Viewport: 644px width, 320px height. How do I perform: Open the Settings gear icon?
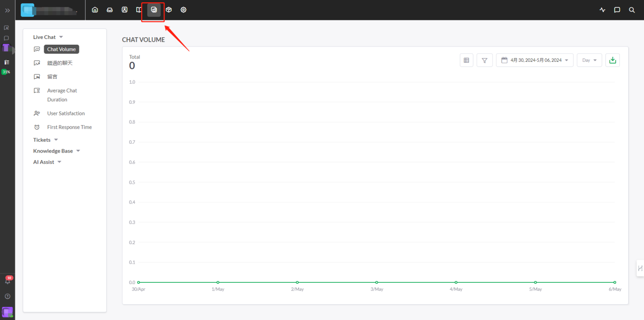(x=184, y=10)
